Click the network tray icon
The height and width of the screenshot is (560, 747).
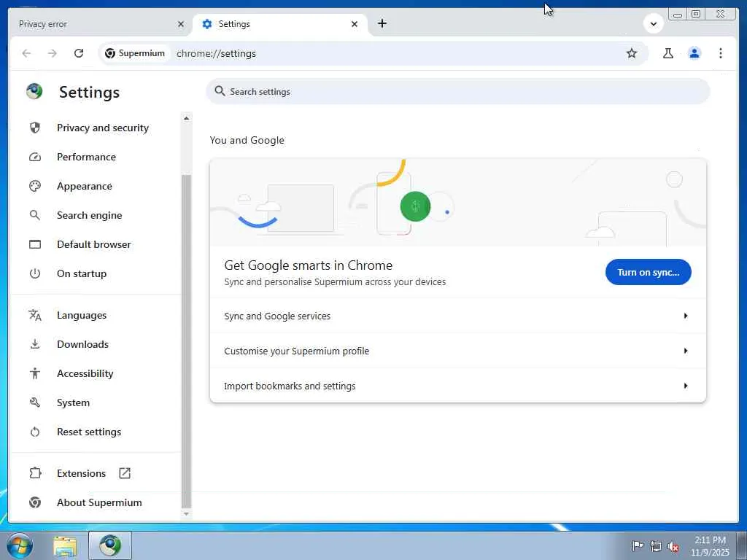(x=656, y=547)
